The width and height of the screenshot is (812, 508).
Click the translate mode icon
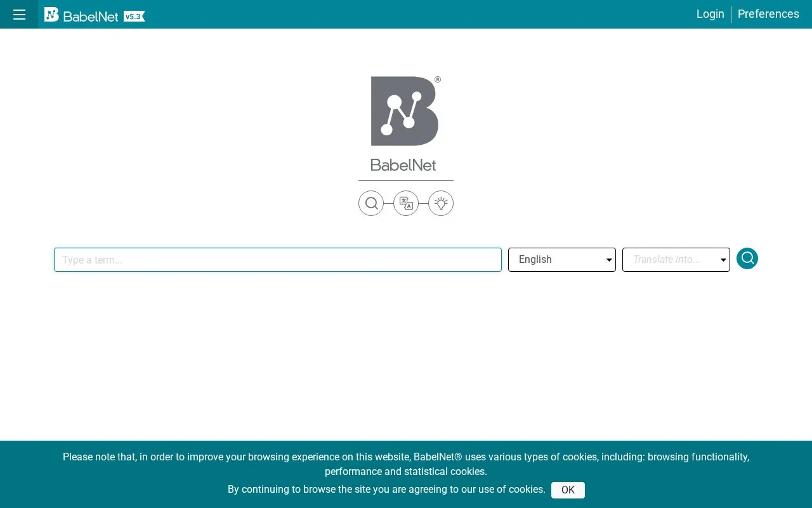406,203
